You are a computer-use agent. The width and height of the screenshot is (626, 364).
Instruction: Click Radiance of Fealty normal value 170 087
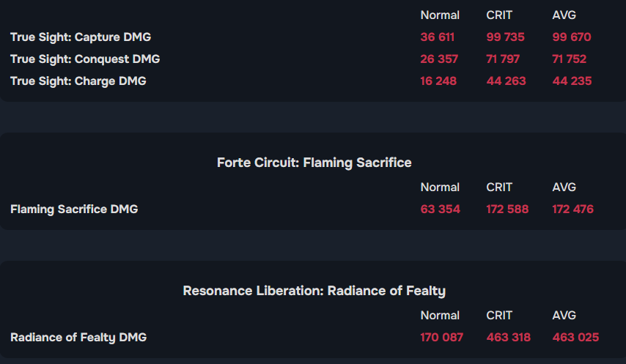[442, 337]
